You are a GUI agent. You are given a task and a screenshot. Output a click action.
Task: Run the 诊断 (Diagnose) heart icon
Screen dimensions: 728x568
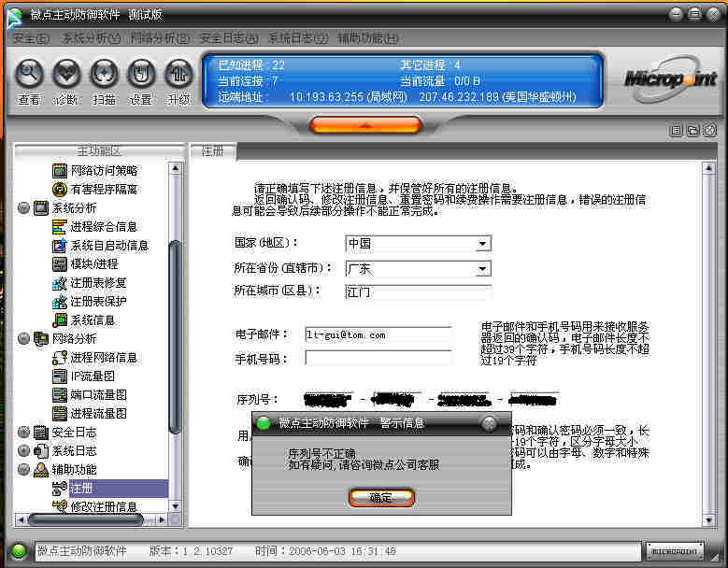tap(66, 74)
